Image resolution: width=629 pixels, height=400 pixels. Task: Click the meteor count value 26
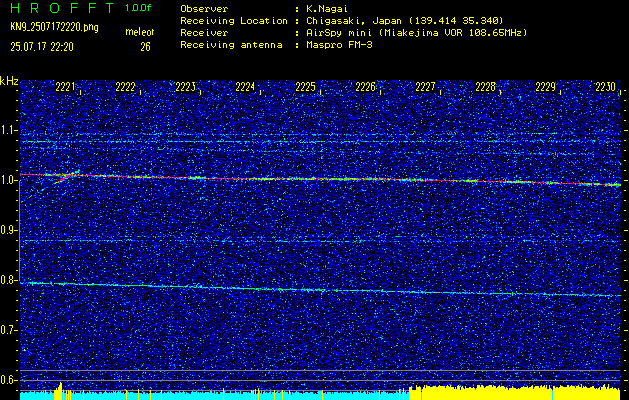[145, 47]
